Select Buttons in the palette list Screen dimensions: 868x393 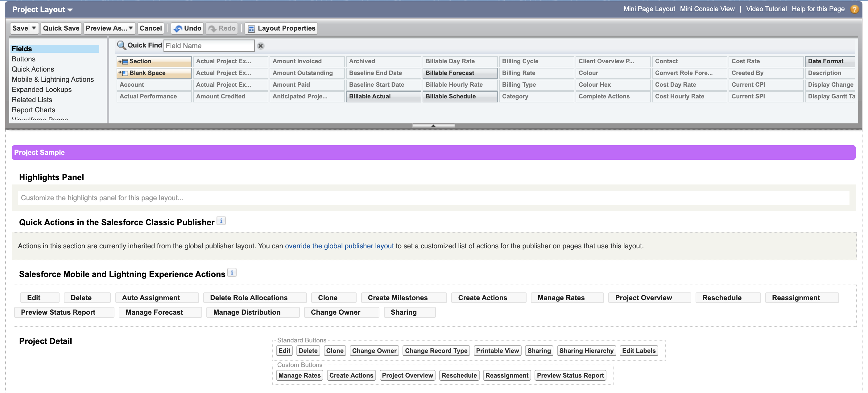point(23,59)
